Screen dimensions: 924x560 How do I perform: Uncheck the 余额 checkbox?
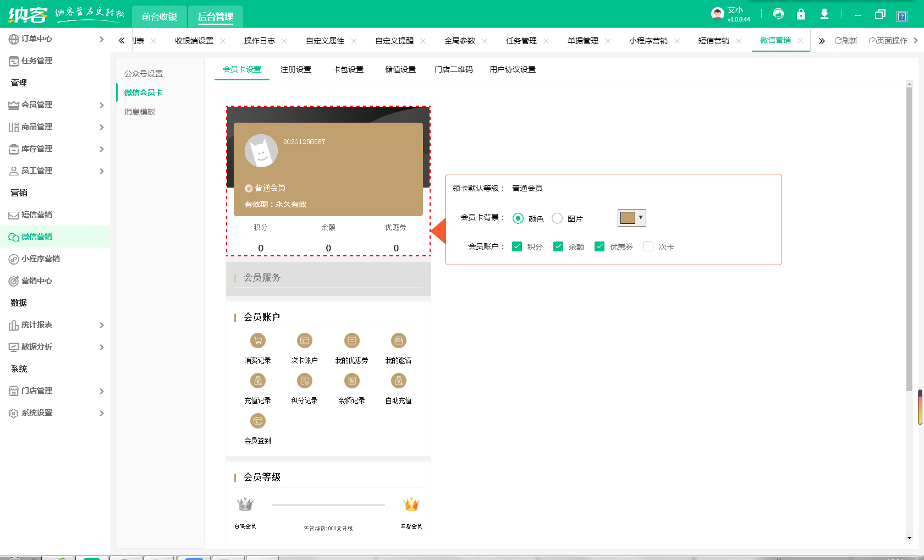pyautogui.click(x=558, y=246)
